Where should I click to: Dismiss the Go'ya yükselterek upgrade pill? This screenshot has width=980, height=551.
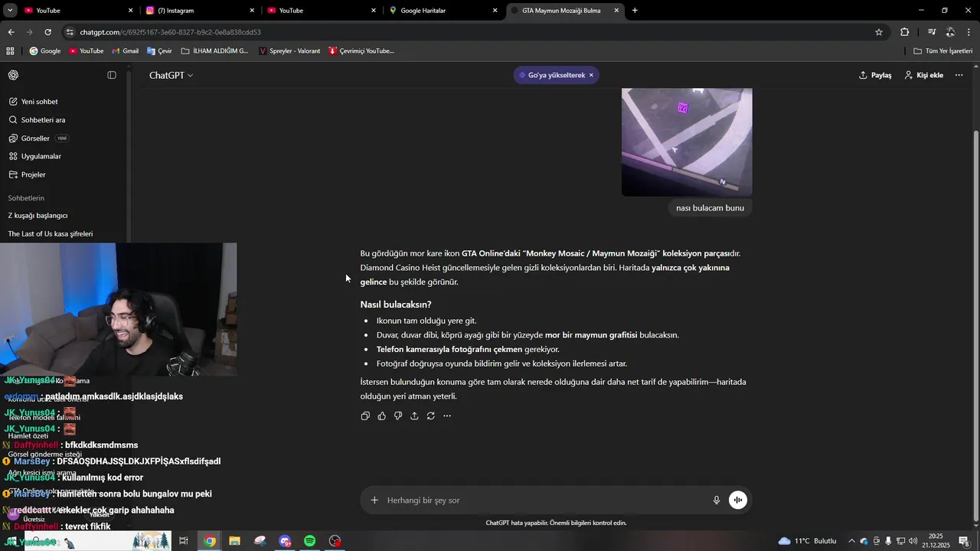[x=591, y=75]
